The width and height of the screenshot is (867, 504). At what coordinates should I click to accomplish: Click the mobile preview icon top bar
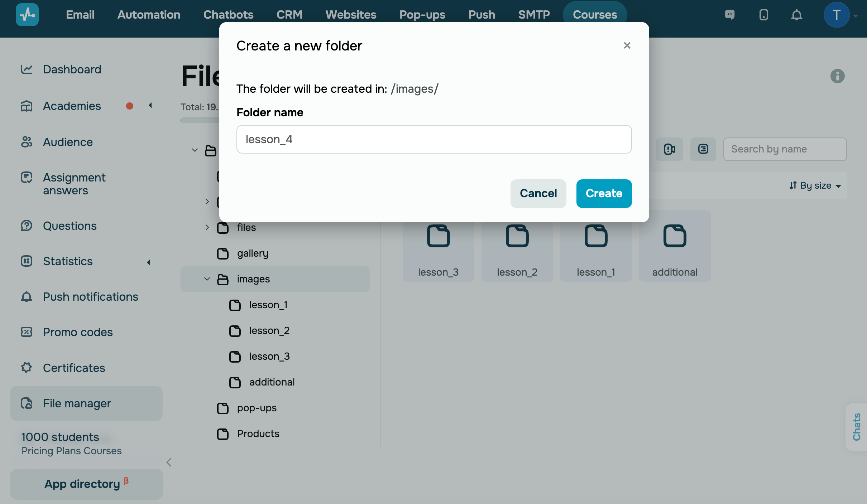762,14
